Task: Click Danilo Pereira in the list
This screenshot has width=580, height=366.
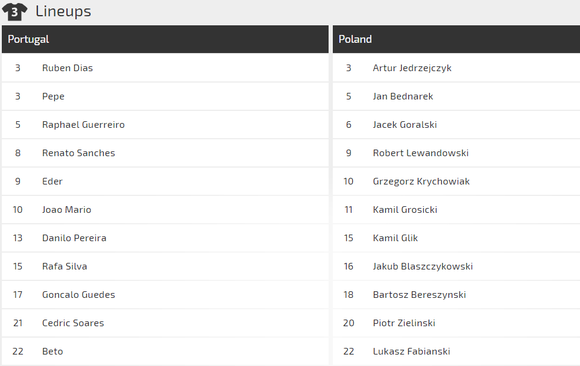Action: [x=74, y=238]
